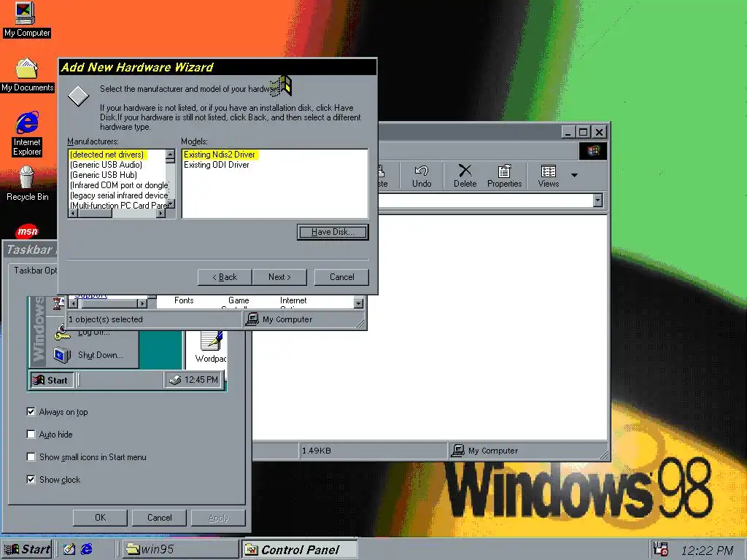
Task: Enable Auto hide checkbox
Action: pos(31,434)
